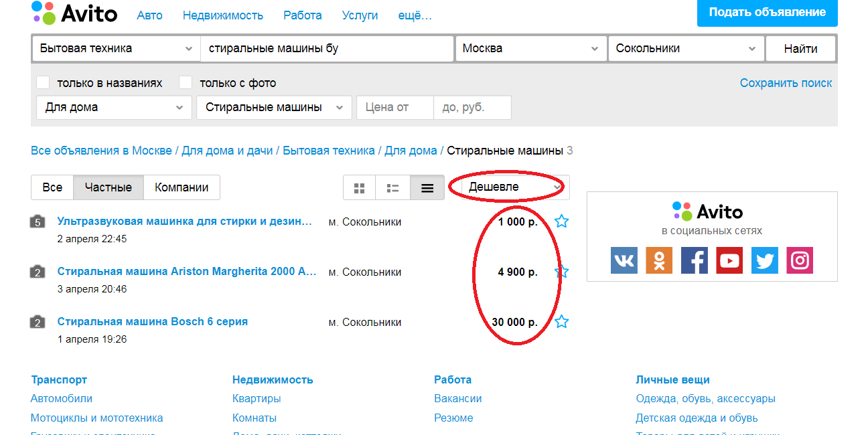868x435 pixels.
Task: Switch to list-with-photos view icon
Action: [x=393, y=187]
